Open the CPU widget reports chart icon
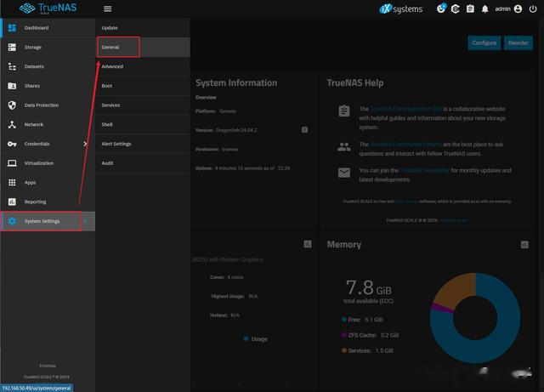 pyautogui.click(x=308, y=244)
